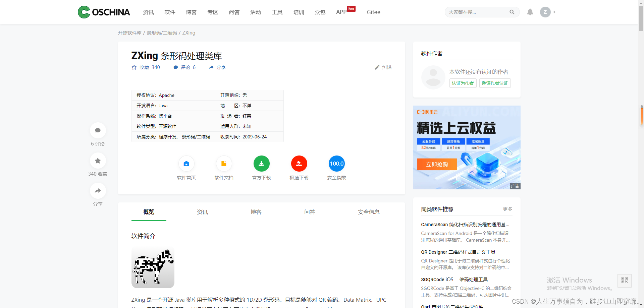Viewport: 644px width, 308px height.
Task: Click the 官方下载 download icon
Action: click(x=262, y=164)
